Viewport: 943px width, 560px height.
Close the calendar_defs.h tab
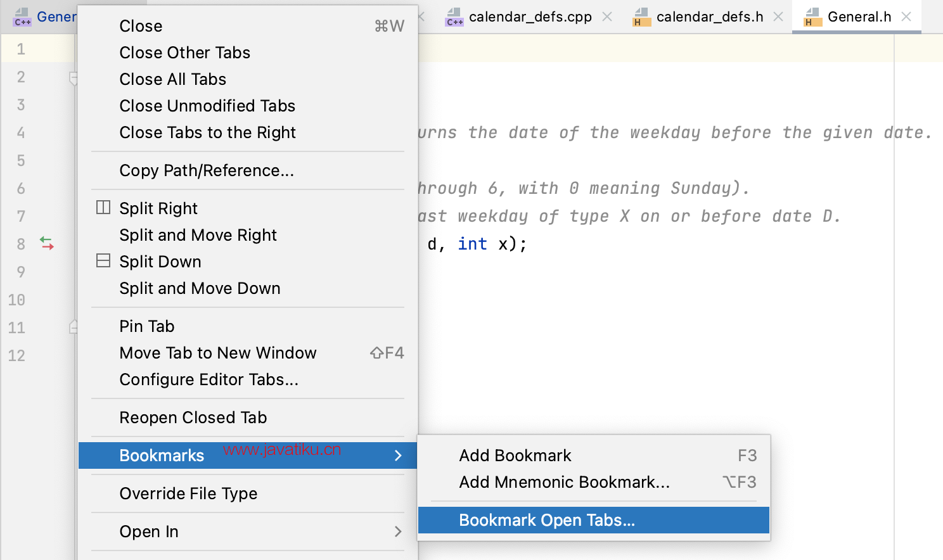778,16
